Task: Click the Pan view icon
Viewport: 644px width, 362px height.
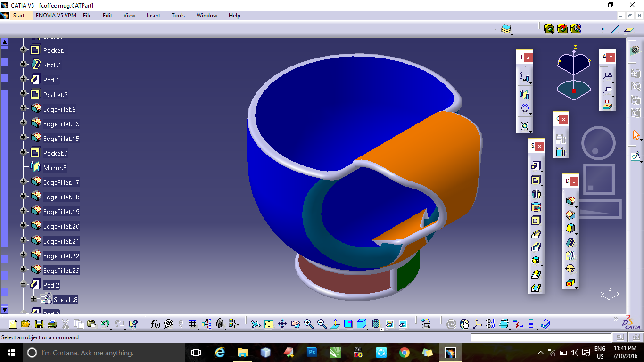Action: (282, 324)
